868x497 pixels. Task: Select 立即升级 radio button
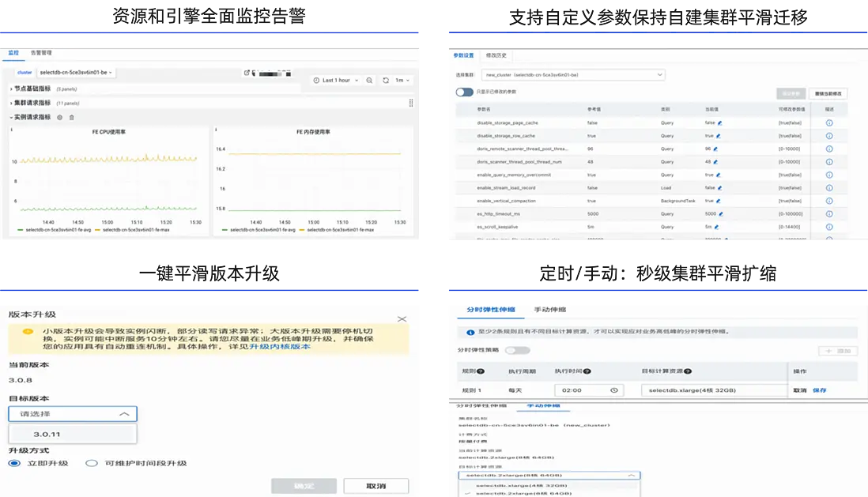click(x=14, y=463)
